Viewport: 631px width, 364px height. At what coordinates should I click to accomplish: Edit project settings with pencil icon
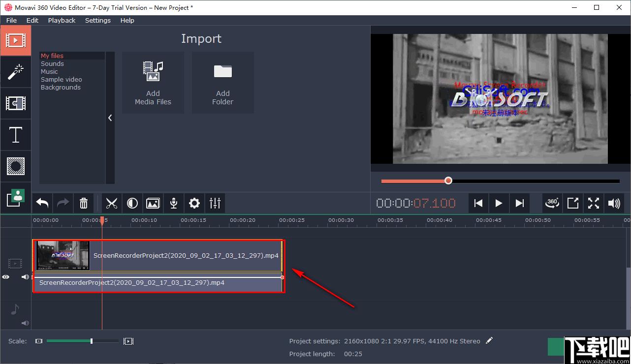coord(489,340)
